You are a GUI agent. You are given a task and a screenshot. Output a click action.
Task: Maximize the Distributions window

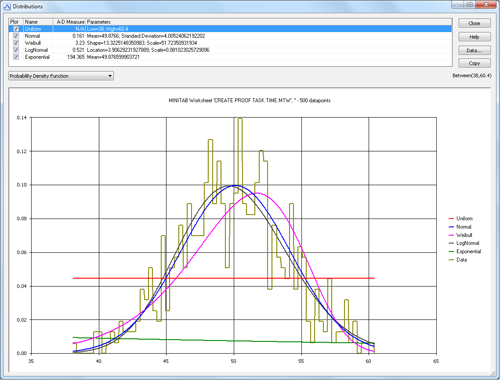[469, 5]
